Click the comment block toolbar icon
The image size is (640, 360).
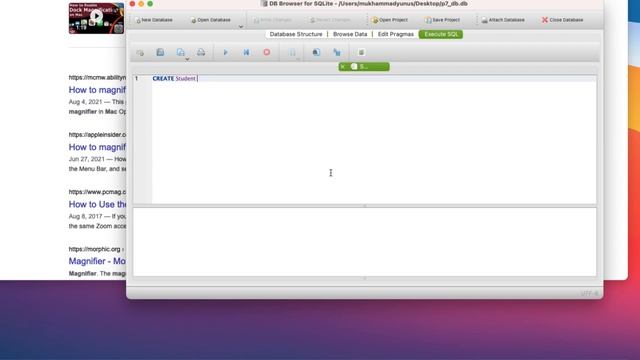point(361,52)
